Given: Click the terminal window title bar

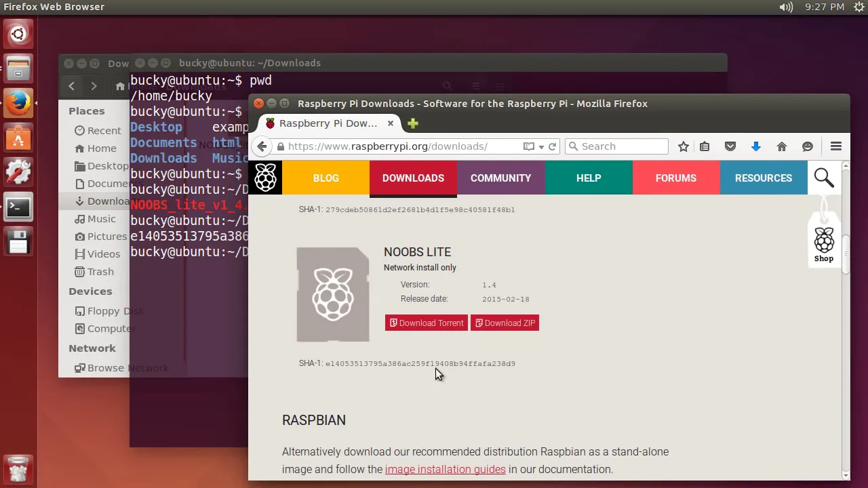Looking at the screenshot, I should pyautogui.click(x=429, y=63).
